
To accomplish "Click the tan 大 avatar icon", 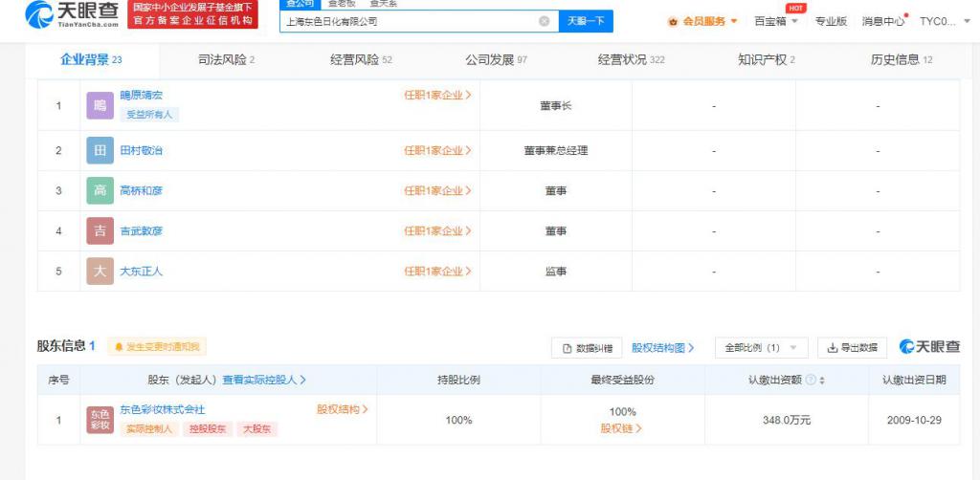I will click(100, 272).
